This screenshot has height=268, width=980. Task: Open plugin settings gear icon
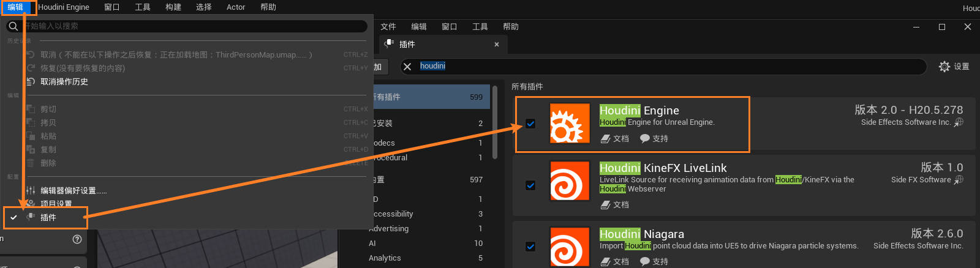click(944, 66)
